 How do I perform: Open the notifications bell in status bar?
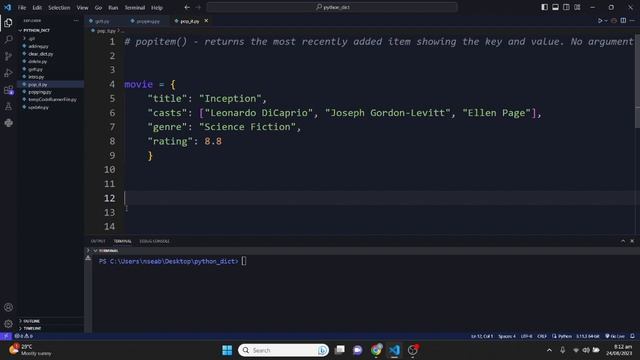click(x=632, y=336)
